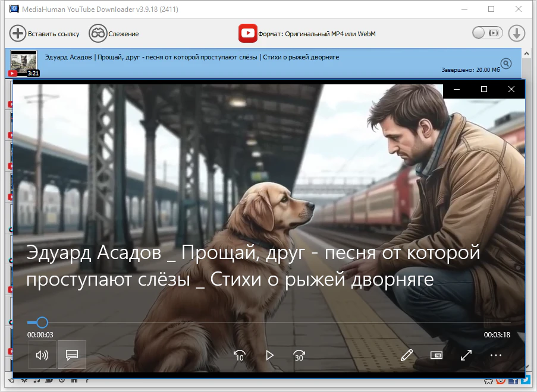The height and width of the screenshot is (392, 537).
Task: Click the Вставить ссылку plus icon
Action: [x=18, y=33]
